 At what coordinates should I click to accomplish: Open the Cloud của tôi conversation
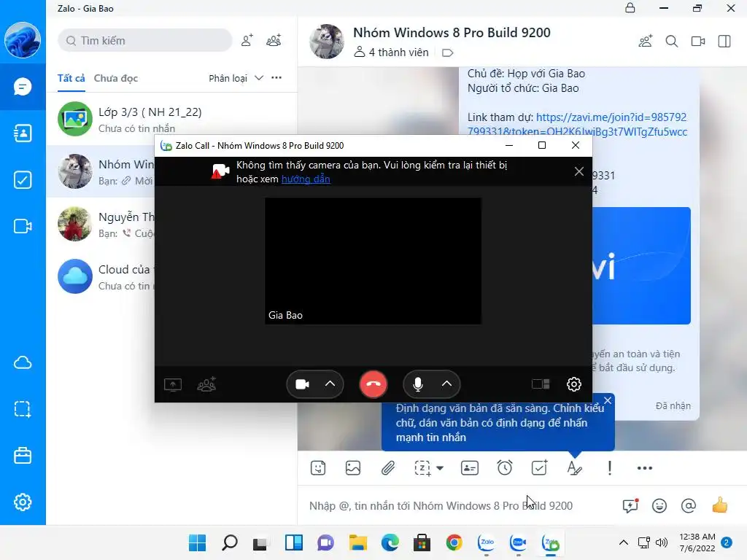[x=101, y=276]
